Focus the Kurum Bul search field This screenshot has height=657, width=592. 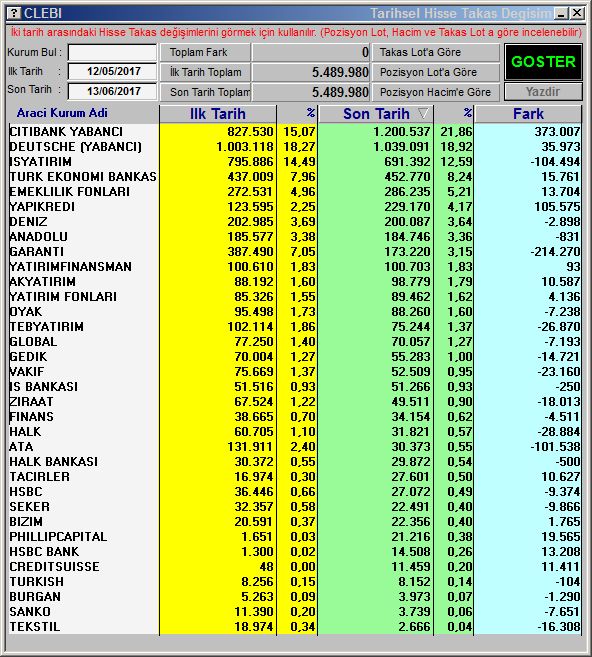112,53
